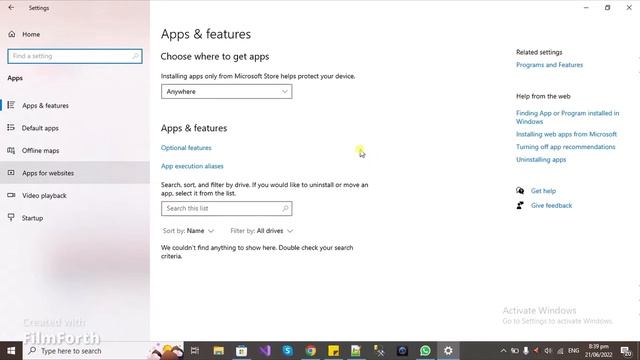Click the microphone tray icon
This screenshot has width=640, height=360.
pyautogui.click(x=526, y=351)
